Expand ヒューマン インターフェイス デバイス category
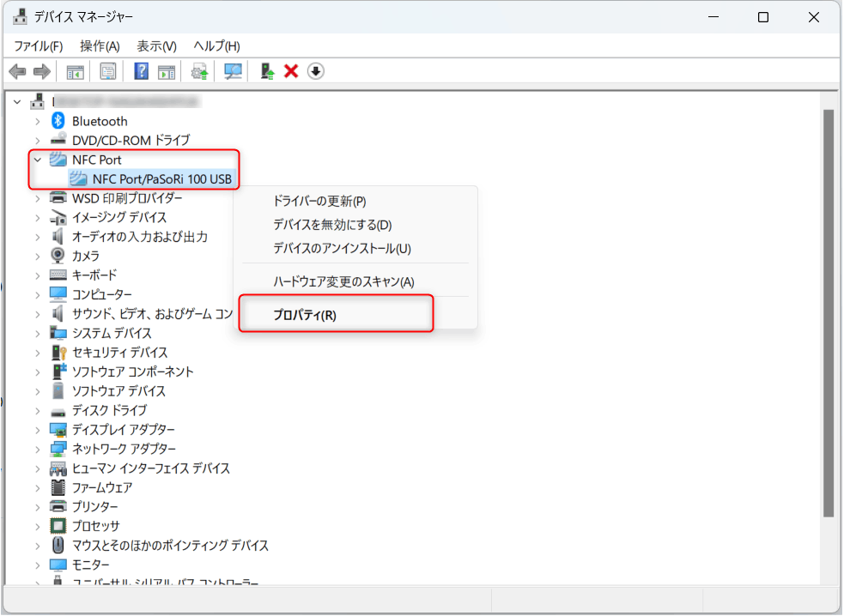 pos(37,468)
